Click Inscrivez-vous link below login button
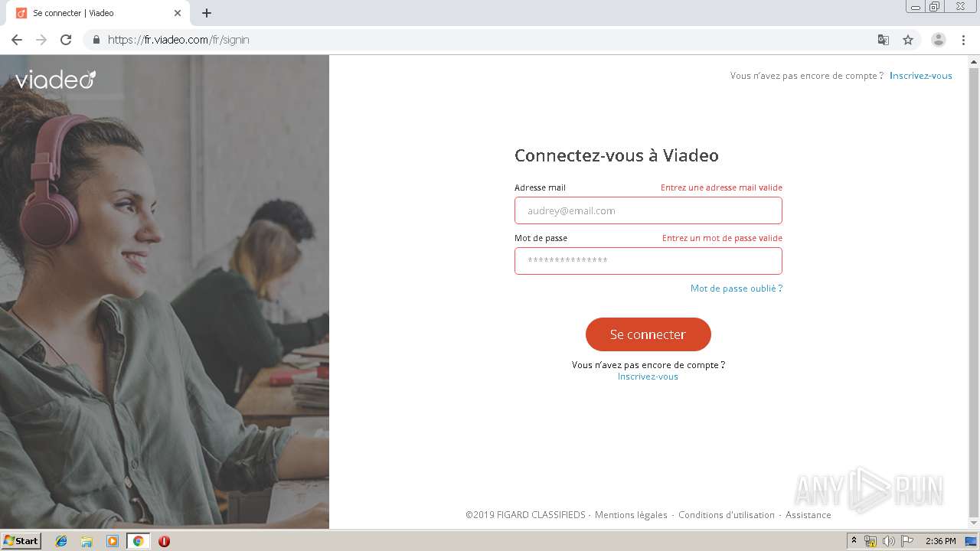 648,377
